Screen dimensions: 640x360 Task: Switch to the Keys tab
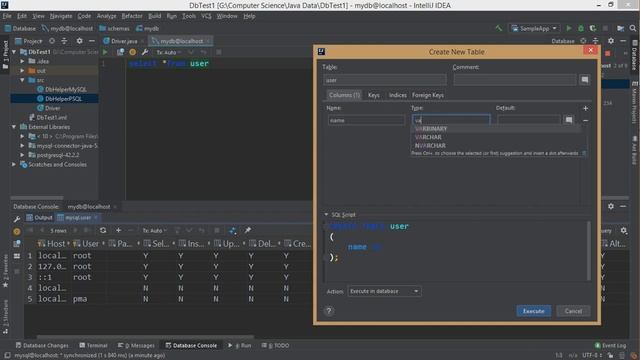pyautogui.click(x=373, y=95)
